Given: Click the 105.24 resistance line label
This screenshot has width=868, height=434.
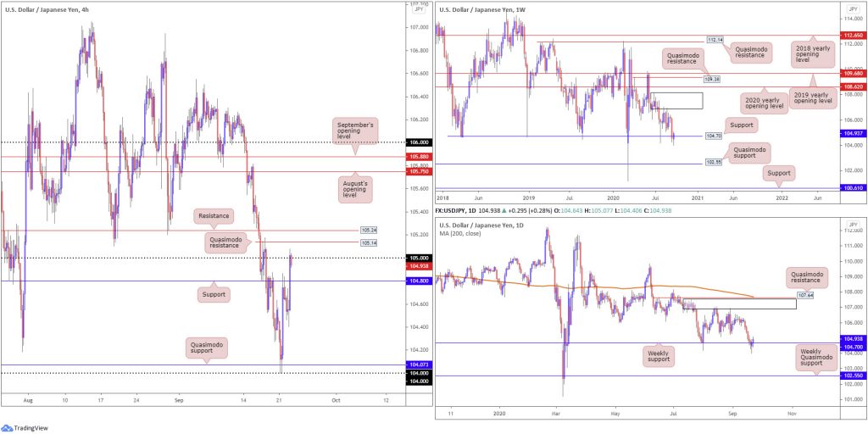Looking at the screenshot, I should (367, 231).
